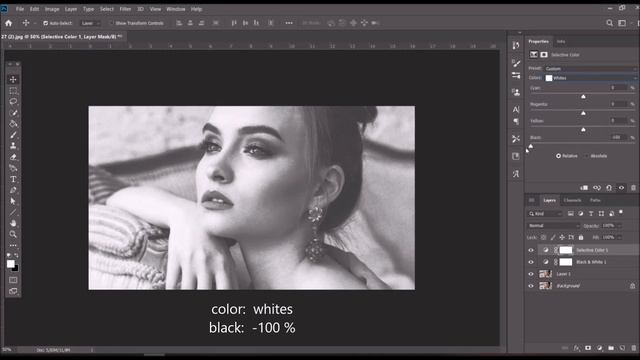Clip adjustment to layer below icon
Image resolution: width=640 pixels, height=360 pixels.
click(x=584, y=188)
